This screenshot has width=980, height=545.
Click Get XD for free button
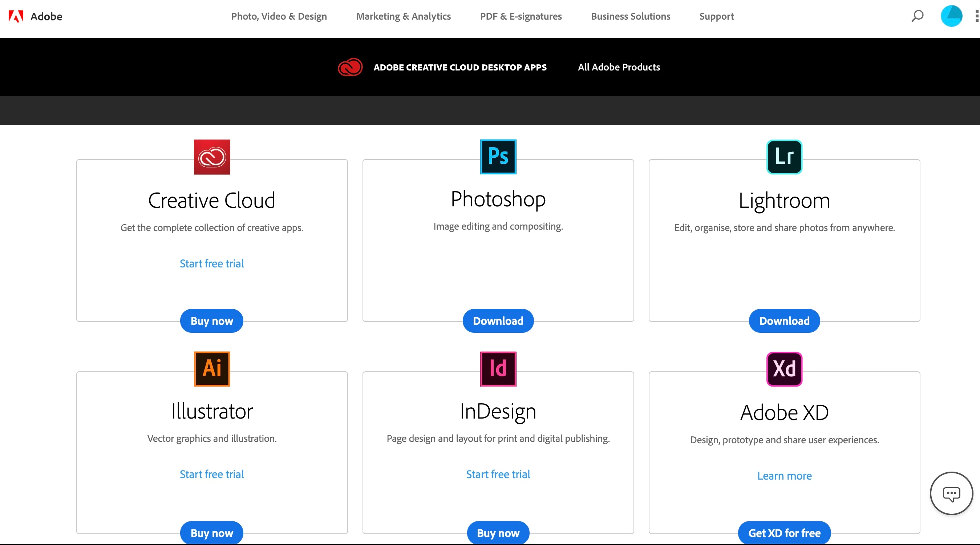(x=784, y=533)
